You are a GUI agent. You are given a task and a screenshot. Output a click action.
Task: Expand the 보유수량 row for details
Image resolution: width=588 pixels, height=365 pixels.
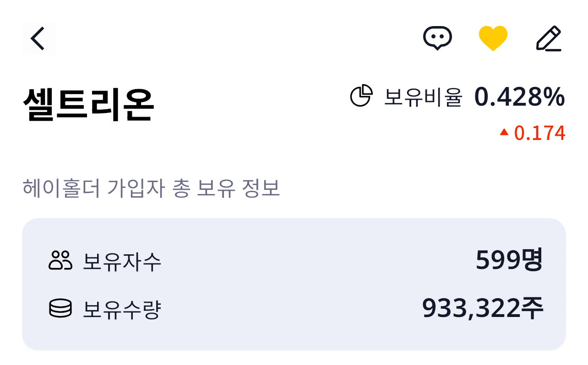(x=293, y=308)
